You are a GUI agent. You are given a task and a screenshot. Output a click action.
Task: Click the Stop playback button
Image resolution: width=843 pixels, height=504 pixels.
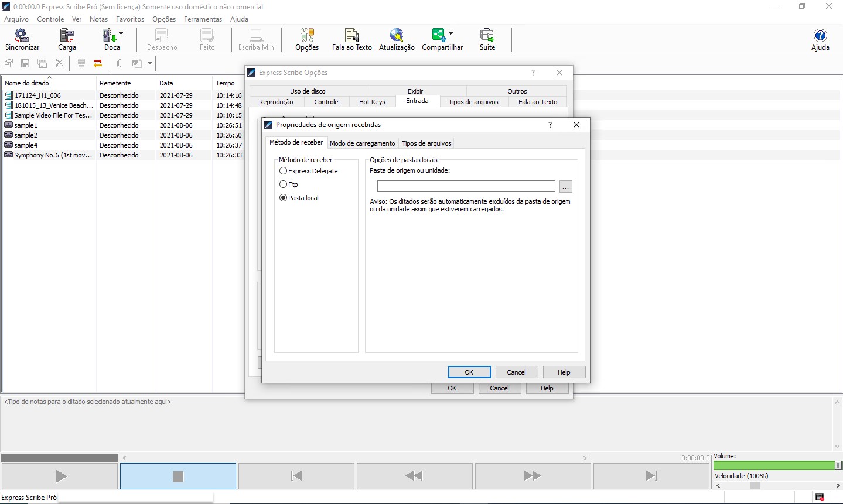point(178,476)
